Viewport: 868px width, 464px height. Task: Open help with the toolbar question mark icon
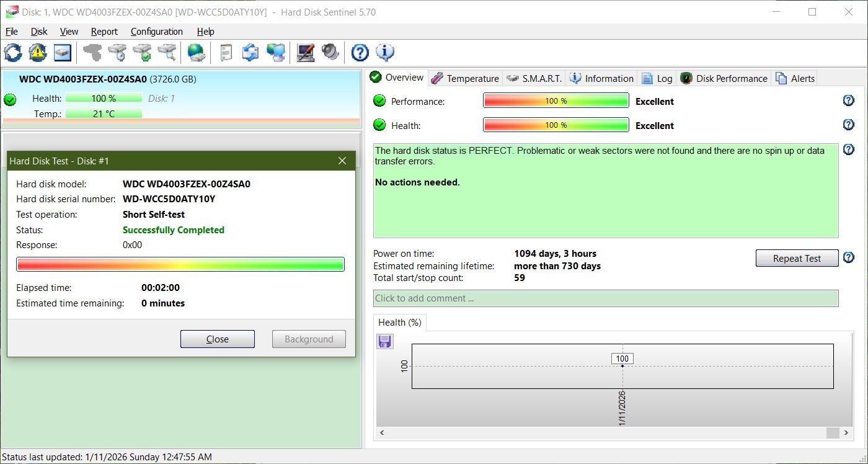[x=360, y=53]
